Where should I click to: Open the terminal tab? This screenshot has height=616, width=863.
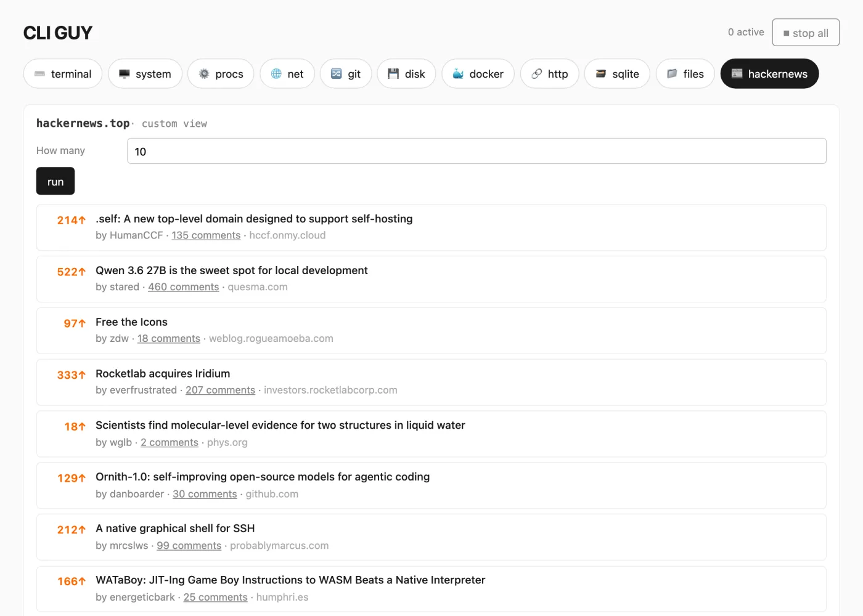pyautogui.click(x=63, y=74)
